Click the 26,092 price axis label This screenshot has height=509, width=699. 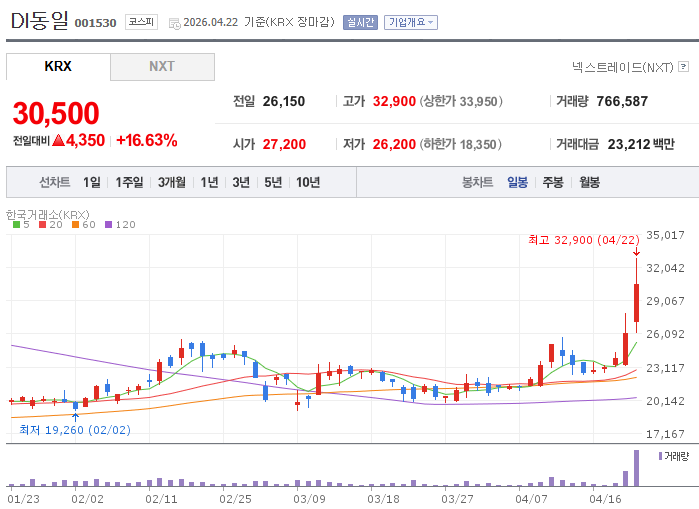coord(665,334)
